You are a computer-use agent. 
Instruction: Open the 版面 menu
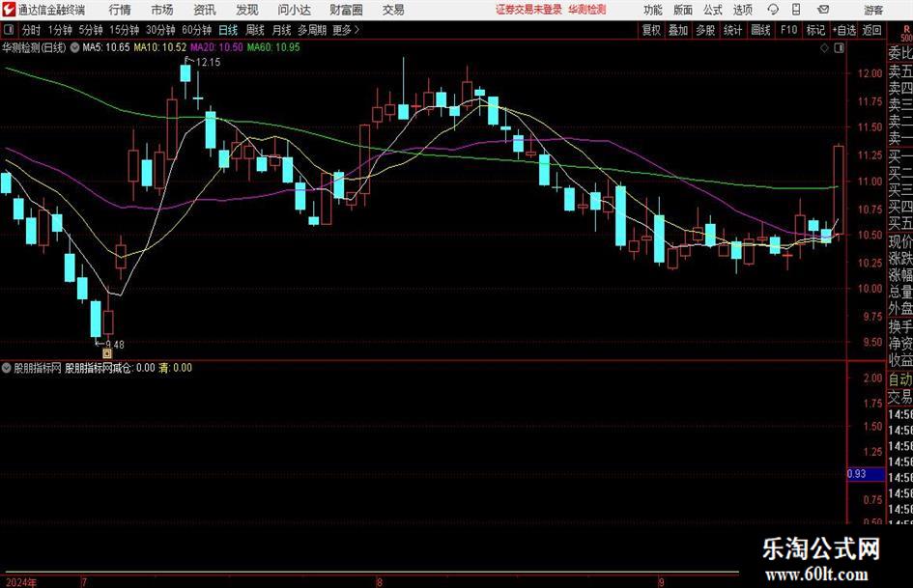pyautogui.click(x=683, y=10)
